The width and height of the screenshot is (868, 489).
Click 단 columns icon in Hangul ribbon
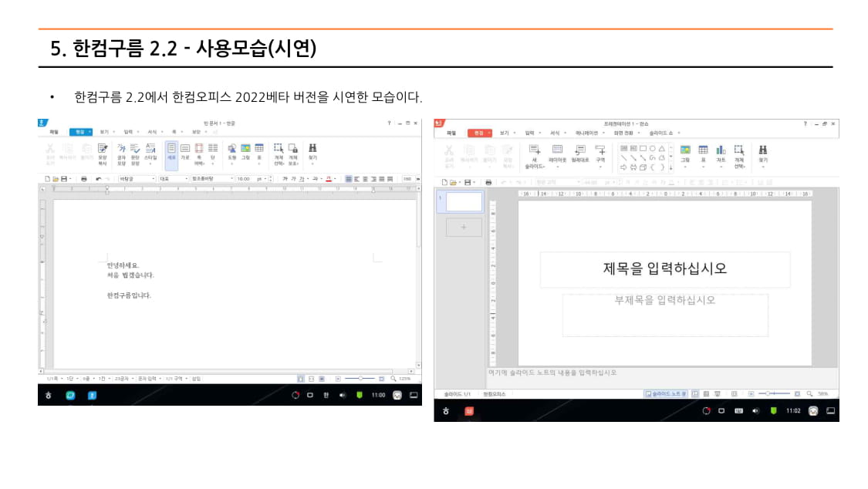tap(213, 152)
